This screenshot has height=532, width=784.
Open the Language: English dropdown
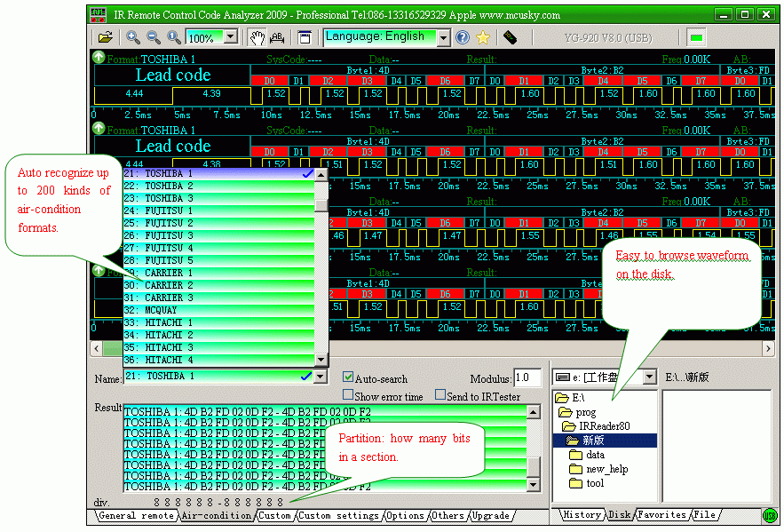click(x=443, y=37)
